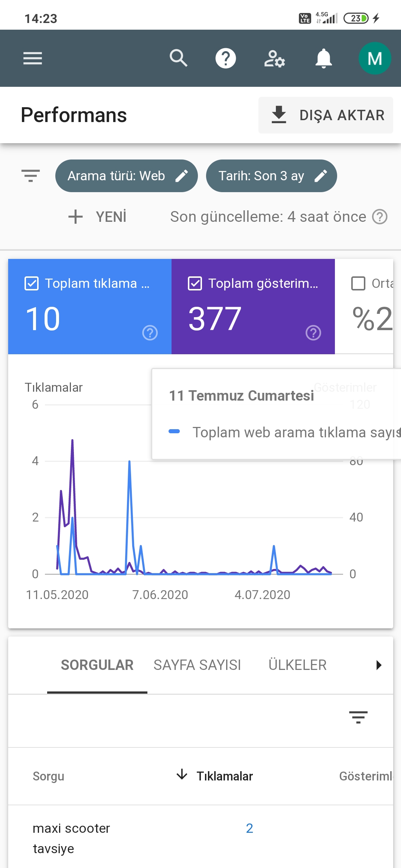Tap the help icon next to Son güncelleme
401x868 pixels.
click(380, 217)
